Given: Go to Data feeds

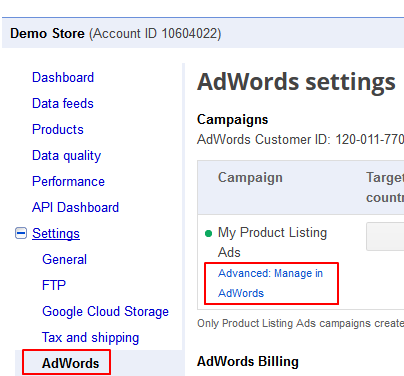Looking at the screenshot, I should [x=63, y=103].
